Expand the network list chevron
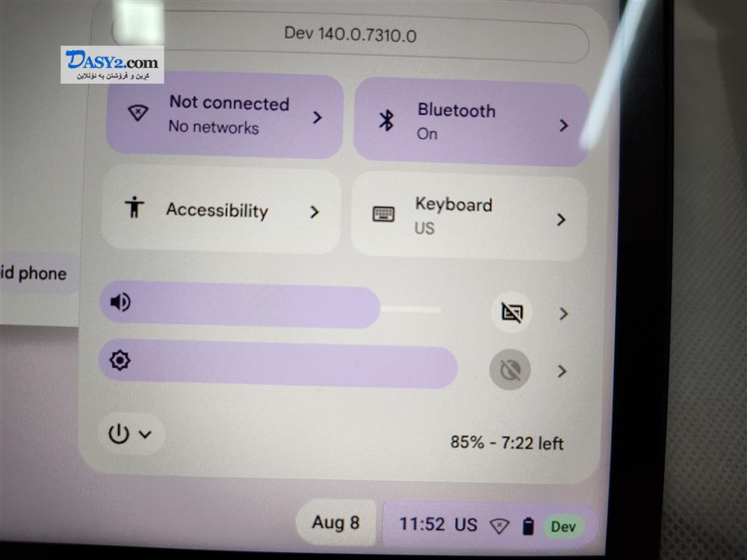747x560 pixels. click(317, 117)
